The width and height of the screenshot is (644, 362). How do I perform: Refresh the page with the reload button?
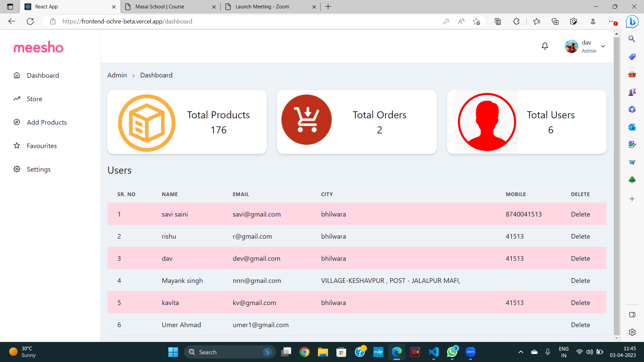pos(30,21)
